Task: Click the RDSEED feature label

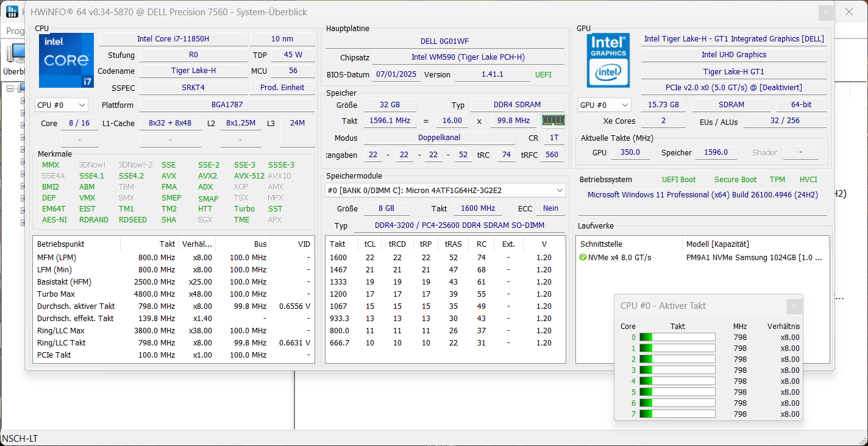Action: [x=133, y=220]
